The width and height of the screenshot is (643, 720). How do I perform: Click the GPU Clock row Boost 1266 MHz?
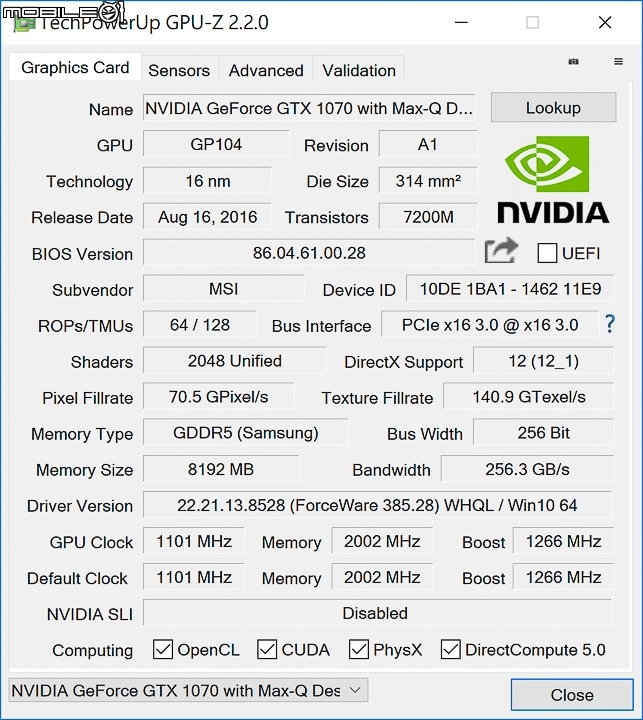point(564,541)
